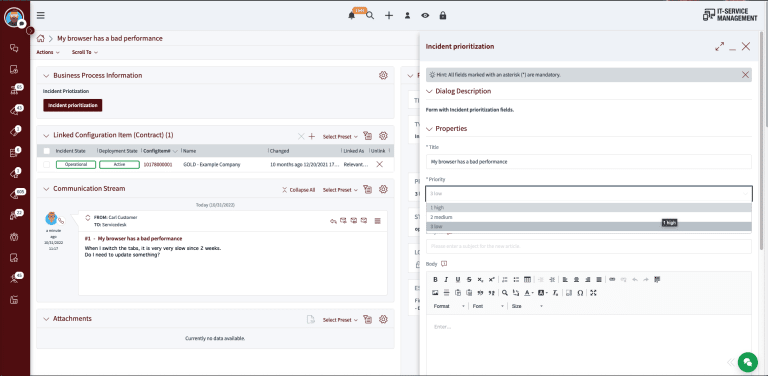The width and height of the screenshot is (768, 376).
Task: Open Business Process Information widget settings gear
Action: [x=384, y=75]
